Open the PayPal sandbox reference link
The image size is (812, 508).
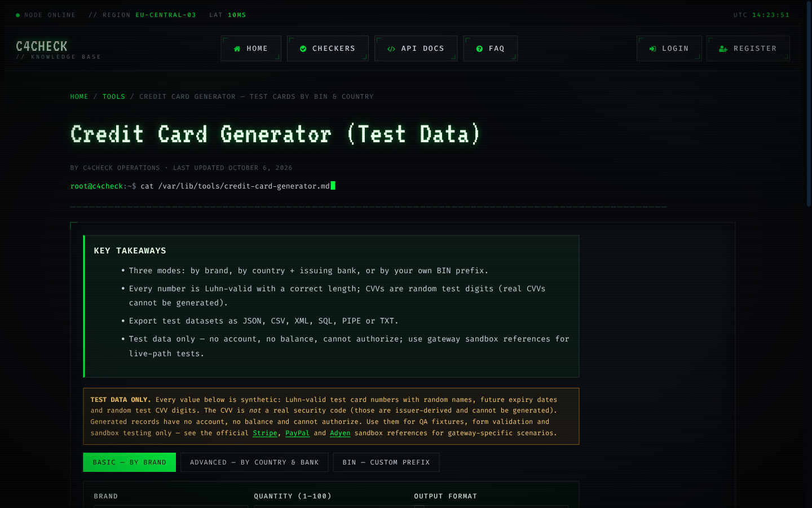297,433
